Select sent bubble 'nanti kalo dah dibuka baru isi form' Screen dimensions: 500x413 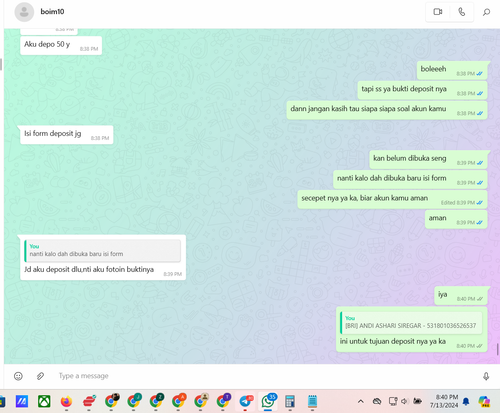click(410, 179)
